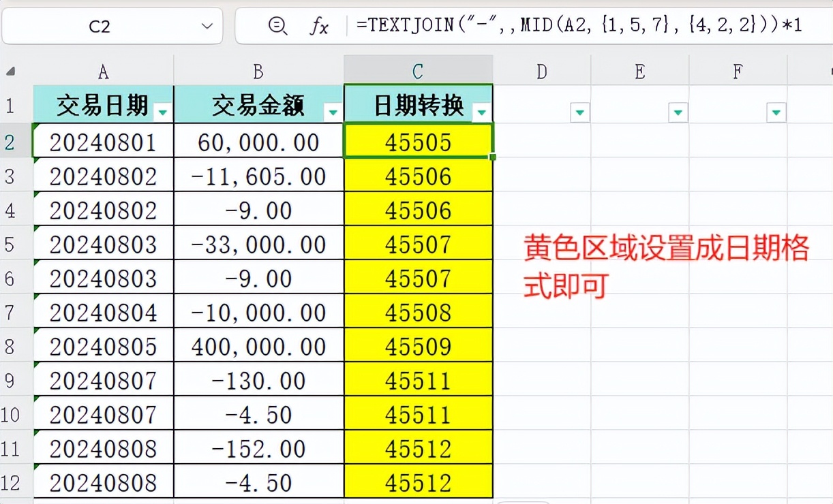Click cell containing -152.00
Screen dimensions: 833x504
point(259,447)
